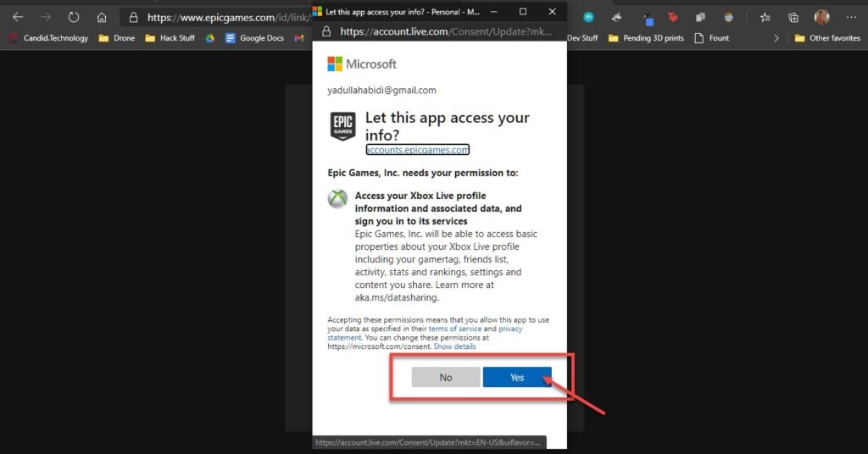Click the popup window title text
Viewport: 868px width, 454px height.
(x=403, y=12)
